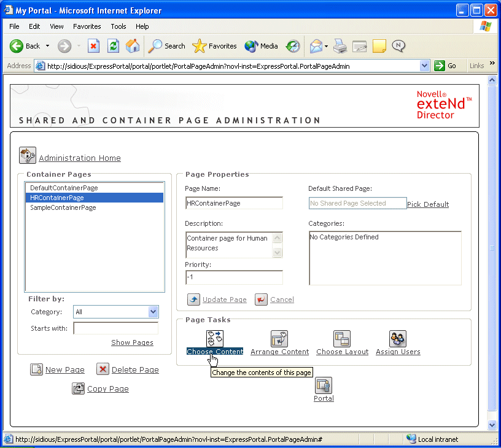Open the Choose Layout task icon
The width and height of the screenshot is (501, 448).
click(342, 338)
